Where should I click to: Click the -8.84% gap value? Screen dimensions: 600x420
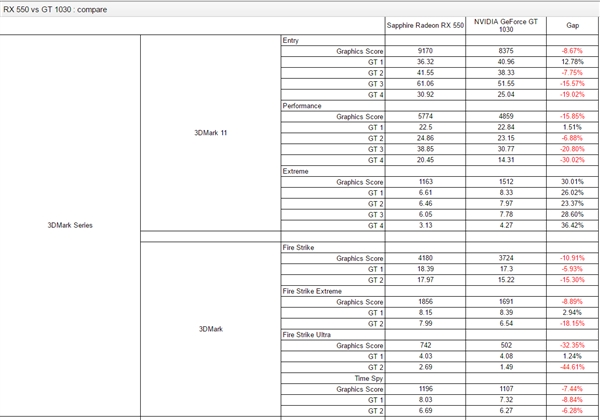(572, 400)
